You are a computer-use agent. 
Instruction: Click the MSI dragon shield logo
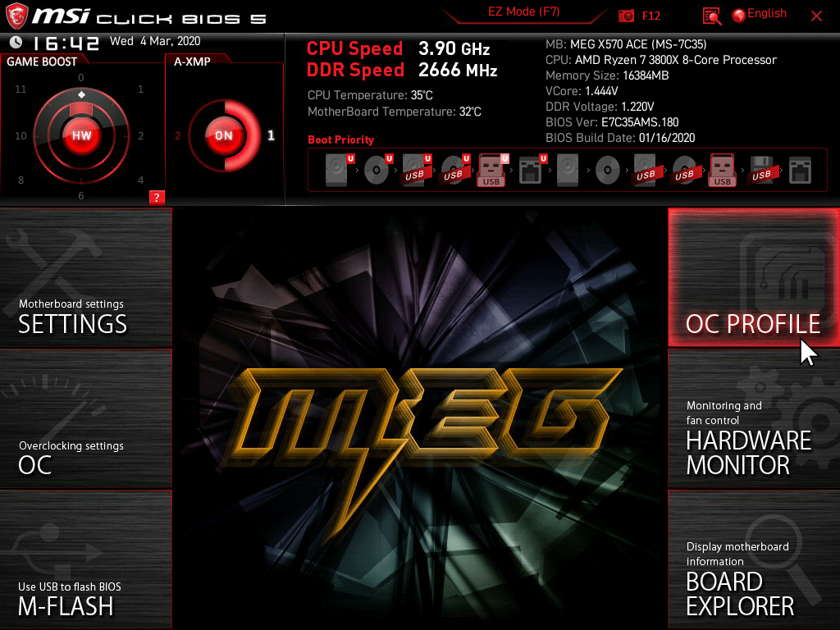coord(16,16)
